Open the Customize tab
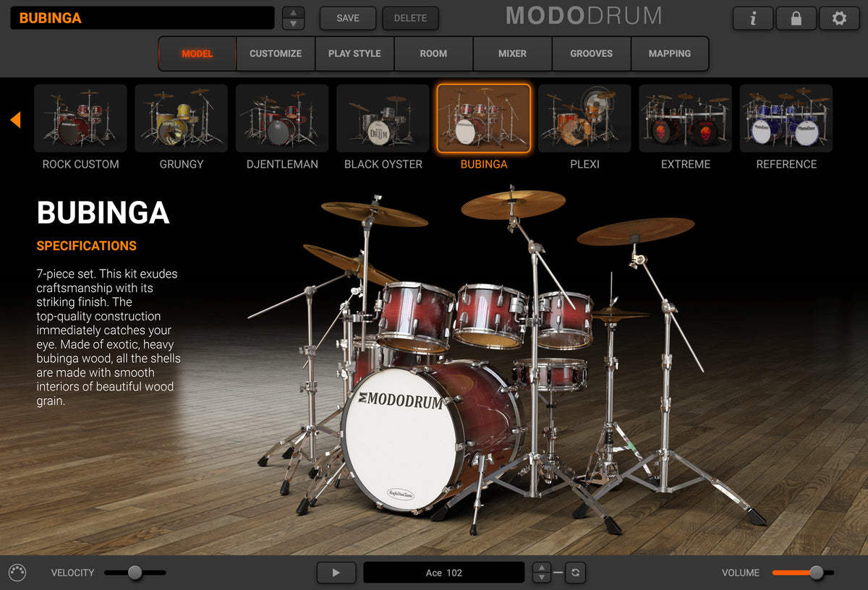Screen dimensions: 868x590 [276, 54]
